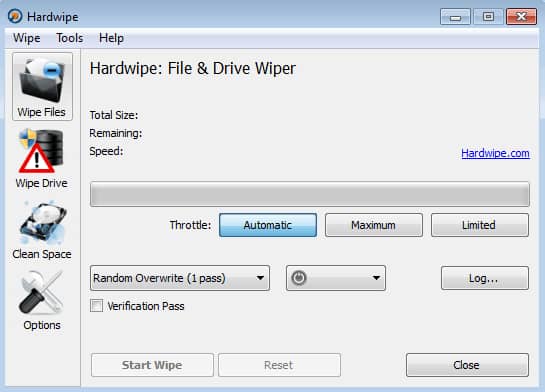Select the Wipe Files sidebar icon
Image resolution: width=545 pixels, height=392 pixels.
[42, 87]
